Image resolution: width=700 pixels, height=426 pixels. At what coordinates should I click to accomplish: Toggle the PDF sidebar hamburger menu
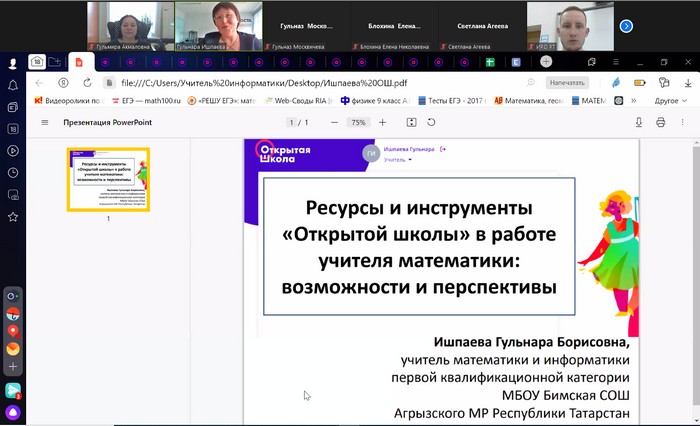[x=45, y=122]
